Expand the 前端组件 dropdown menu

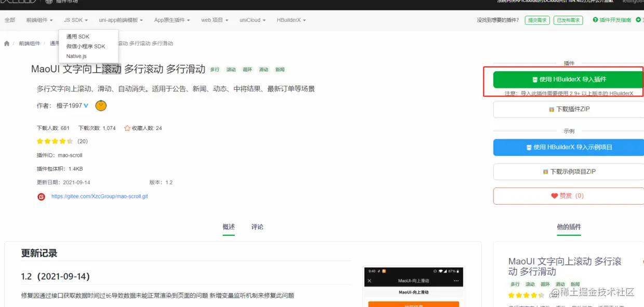tap(40, 20)
